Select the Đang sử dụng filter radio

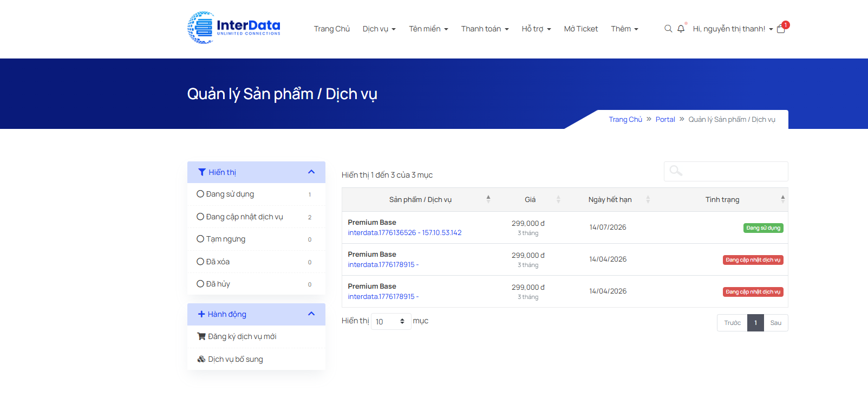point(200,194)
